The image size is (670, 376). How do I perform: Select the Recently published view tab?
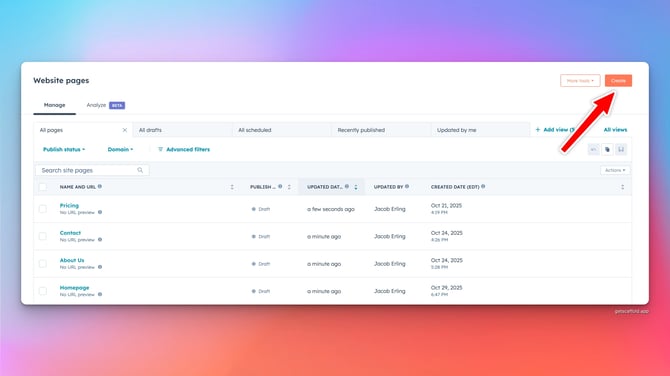pyautogui.click(x=381, y=130)
